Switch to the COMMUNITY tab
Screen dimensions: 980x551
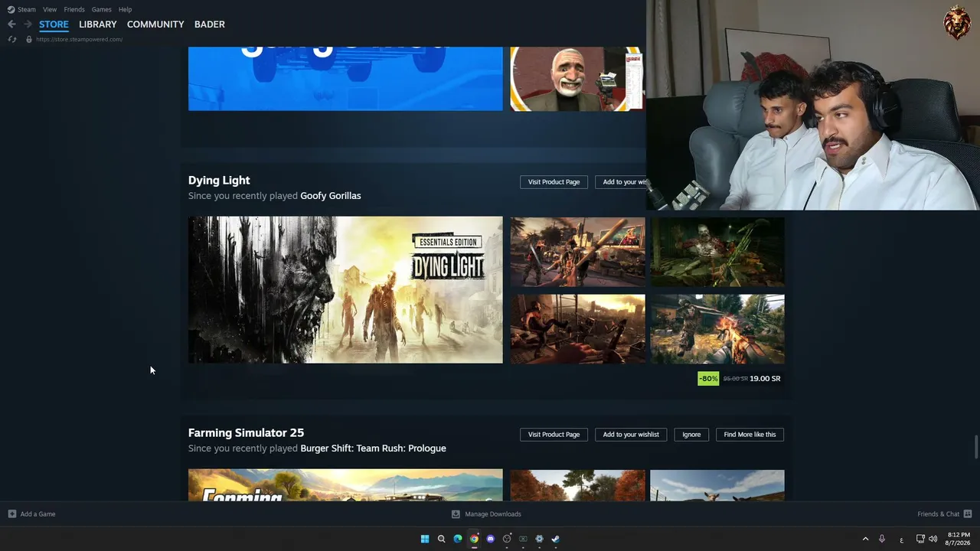coord(155,24)
